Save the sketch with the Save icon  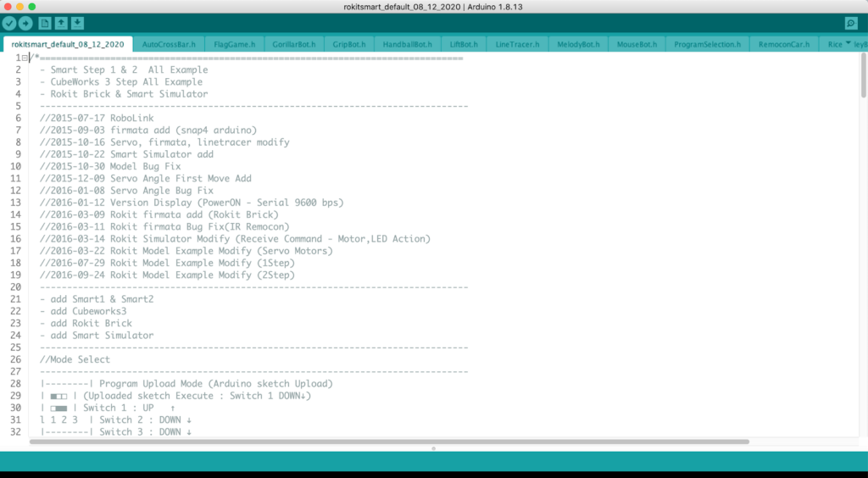[x=77, y=23]
